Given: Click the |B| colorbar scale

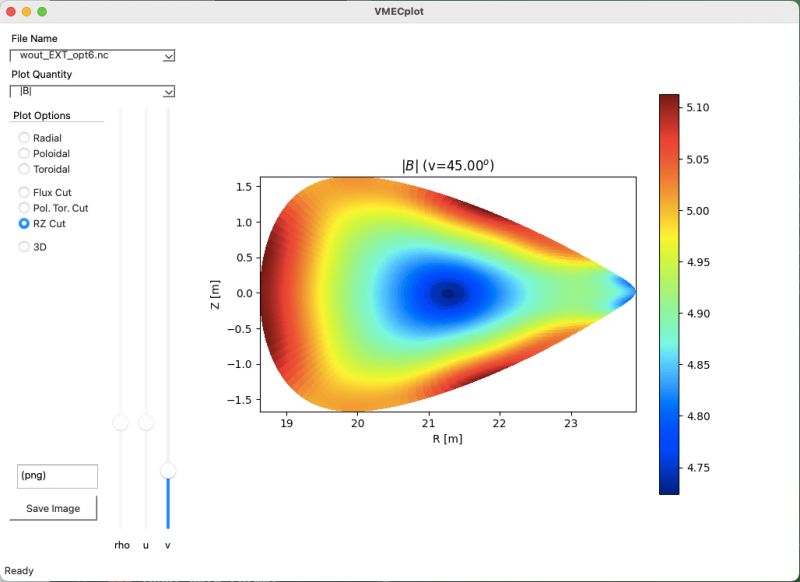Looking at the screenshot, I should pyautogui.click(x=669, y=294).
